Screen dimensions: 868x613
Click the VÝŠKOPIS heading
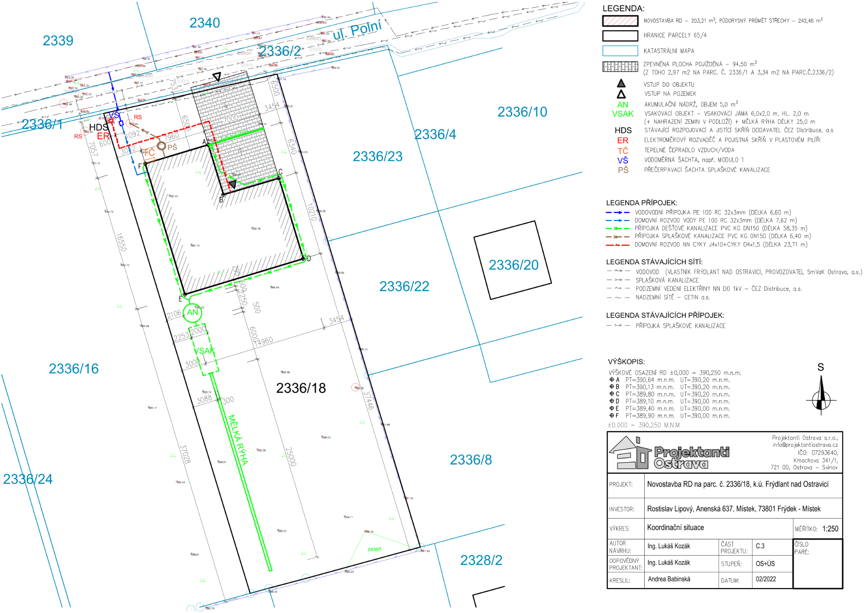626,362
